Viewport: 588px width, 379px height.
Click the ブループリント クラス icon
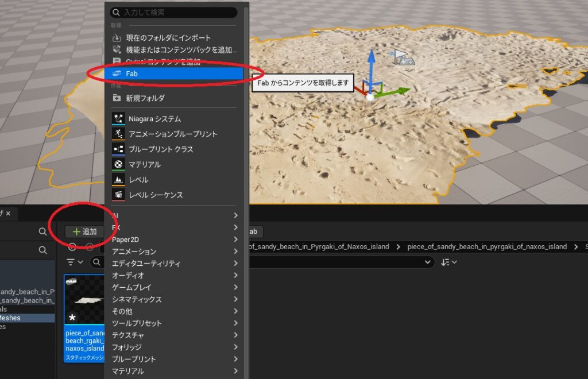118,149
